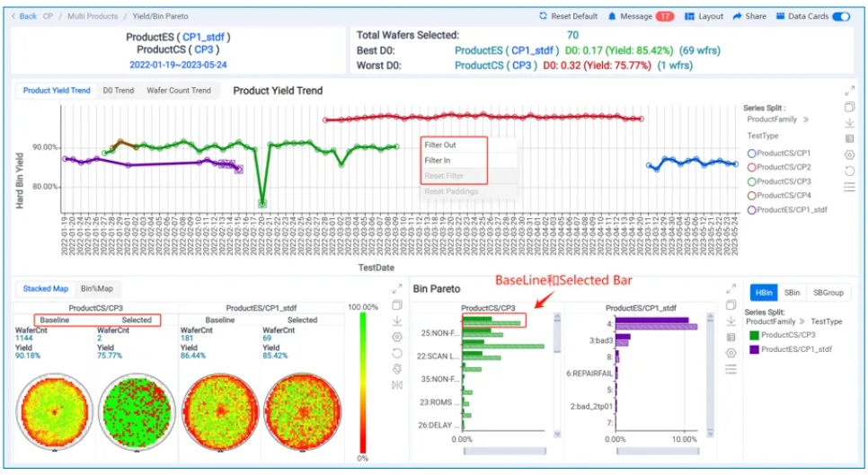Image resolution: width=868 pixels, height=475 pixels.
Task: Expand ProductFamily series split chevron in trend
Action: [806, 119]
